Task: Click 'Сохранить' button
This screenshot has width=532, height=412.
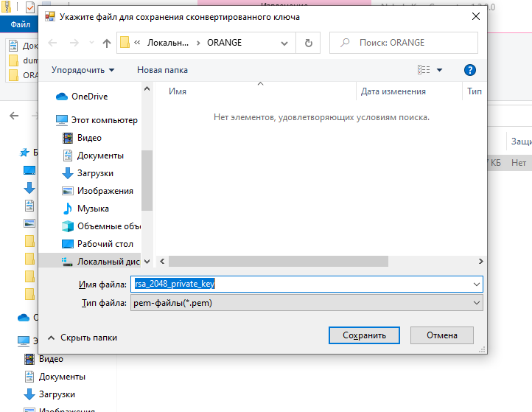Action: pyautogui.click(x=364, y=335)
